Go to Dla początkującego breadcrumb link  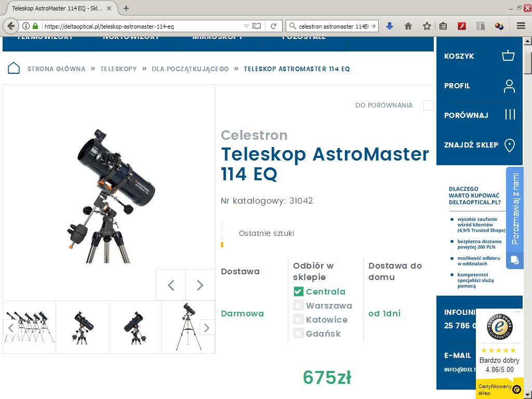pos(190,69)
